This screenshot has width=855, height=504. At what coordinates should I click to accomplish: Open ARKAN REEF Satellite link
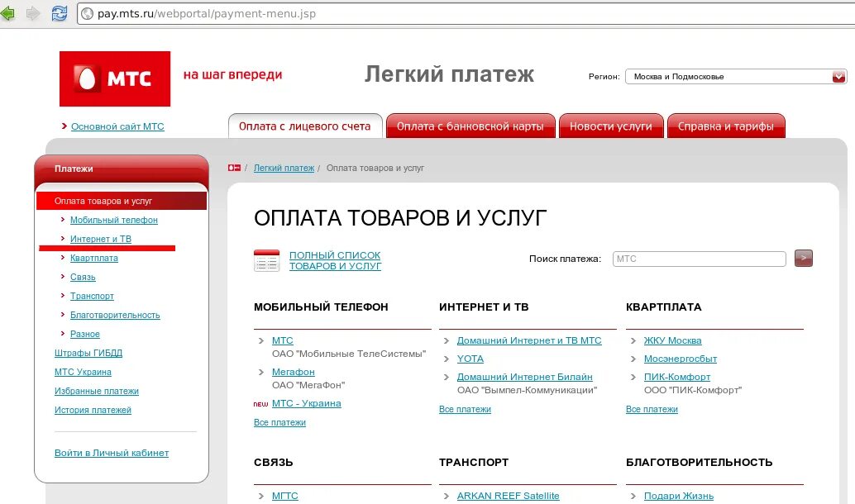click(x=509, y=496)
